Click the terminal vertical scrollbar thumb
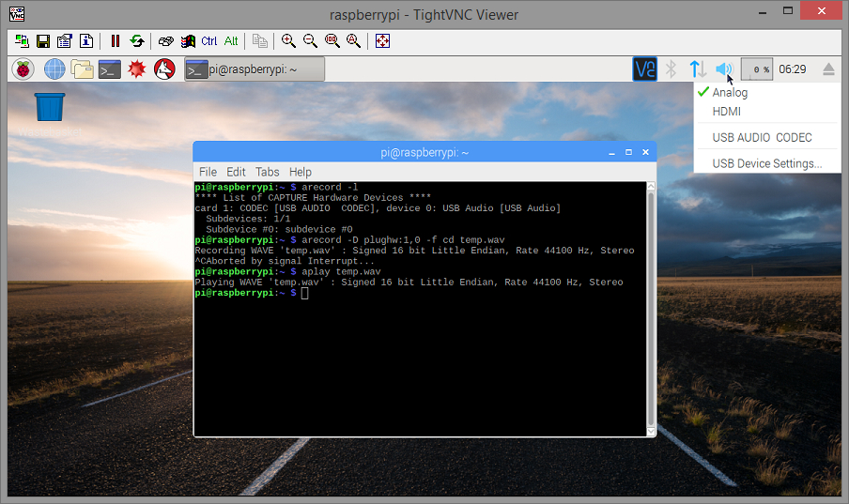 (x=652, y=309)
